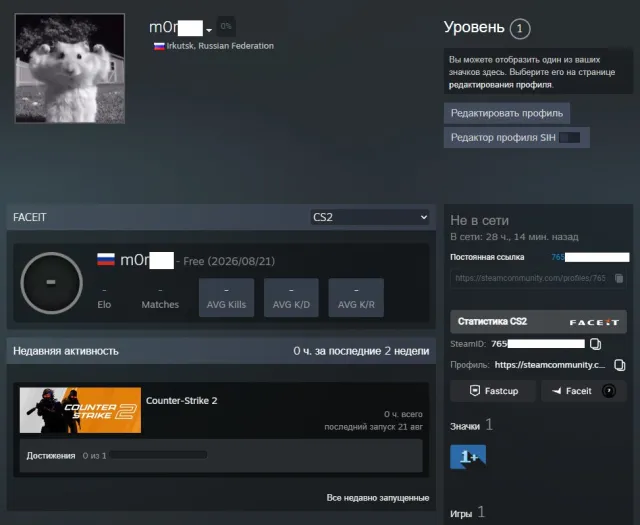Image resolution: width=640 pixels, height=525 pixels.
Task: Click the level 1 circle badge
Action: tap(520, 29)
